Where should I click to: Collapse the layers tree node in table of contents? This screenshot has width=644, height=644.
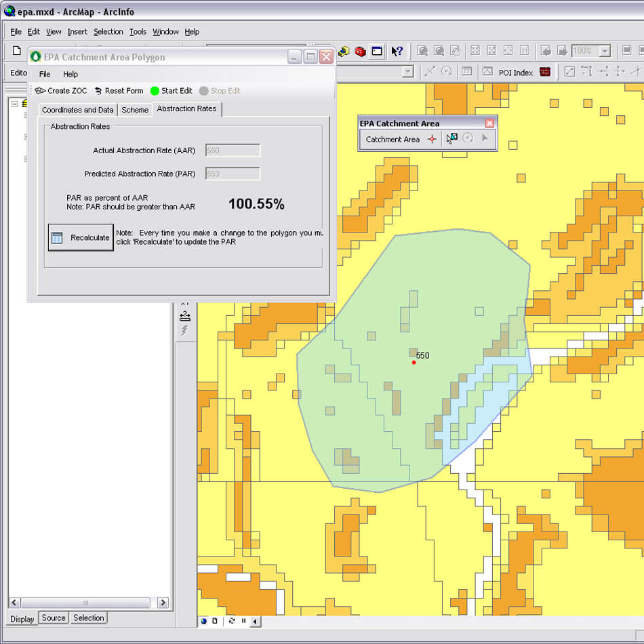click(14, 104)
